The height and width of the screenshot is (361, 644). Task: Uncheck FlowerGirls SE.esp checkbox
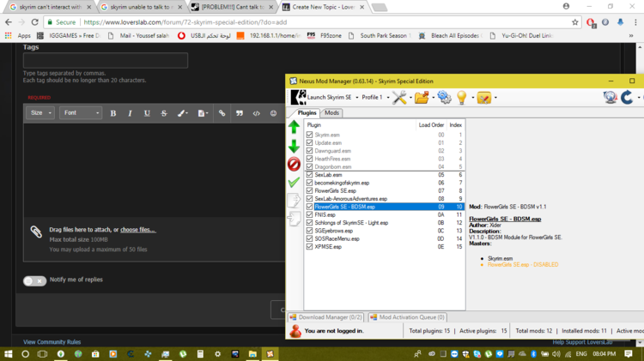tap(309, 190)
